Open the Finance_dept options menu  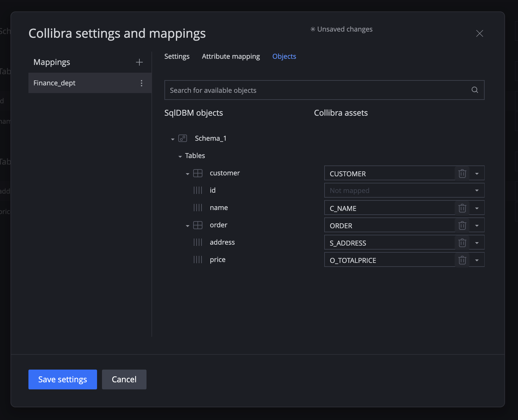[x=142, y=83]
